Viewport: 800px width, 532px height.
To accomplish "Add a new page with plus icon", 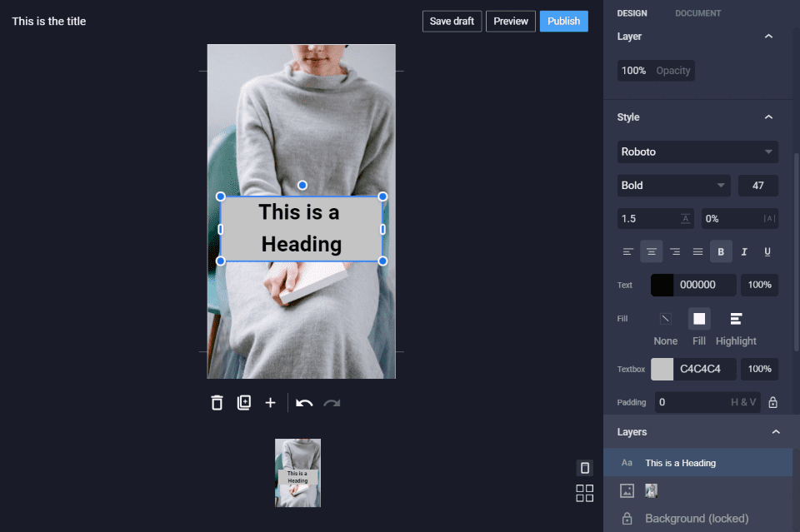I will pyautogui.click(x=270, y=403).
